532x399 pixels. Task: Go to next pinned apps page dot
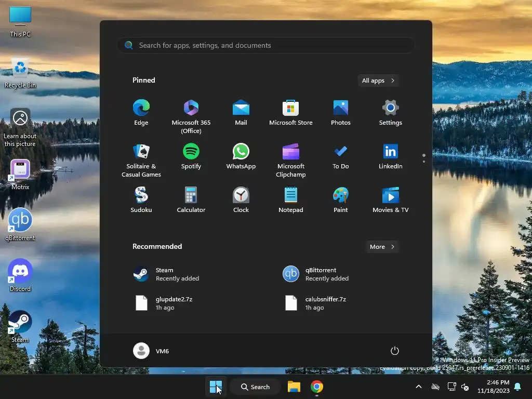pyautogui.click(x=424, y=162)
